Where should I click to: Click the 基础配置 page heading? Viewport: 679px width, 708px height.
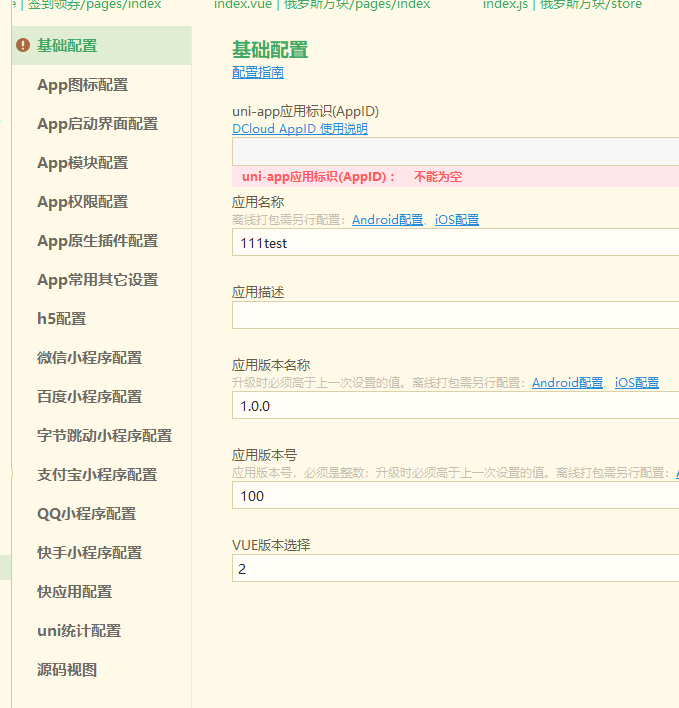click(x=270, y=50)
